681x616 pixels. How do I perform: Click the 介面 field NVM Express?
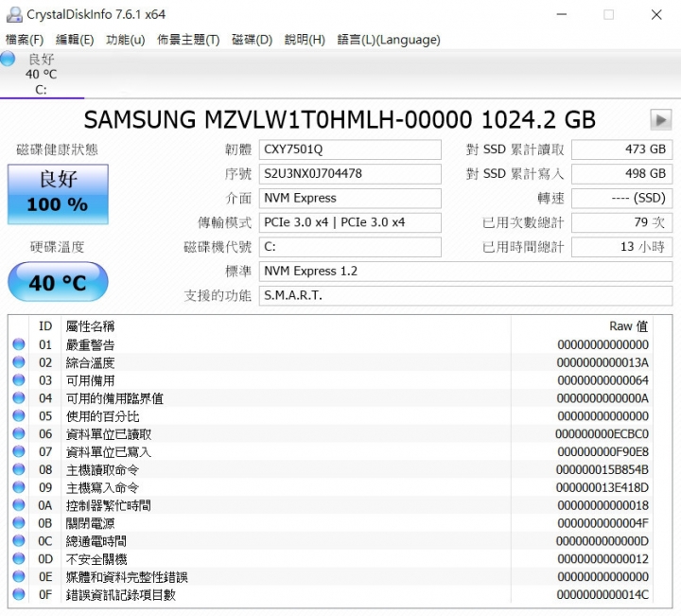click(350, 198)
